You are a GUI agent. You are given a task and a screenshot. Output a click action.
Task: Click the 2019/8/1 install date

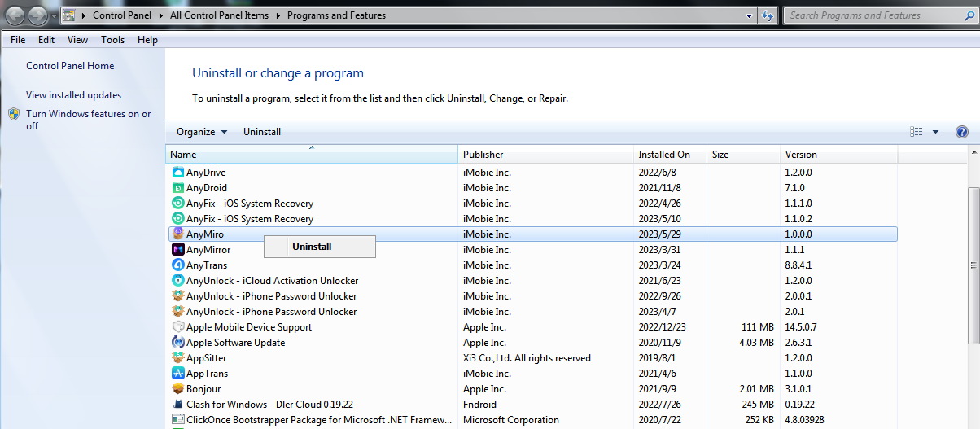coord(658,358)
